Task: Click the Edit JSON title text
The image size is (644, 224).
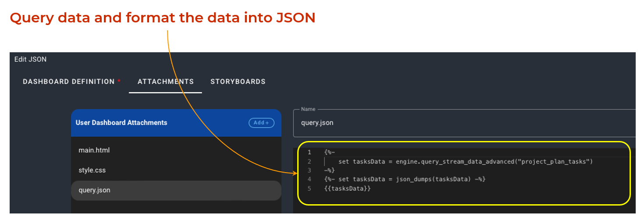Action: (30, 59)
